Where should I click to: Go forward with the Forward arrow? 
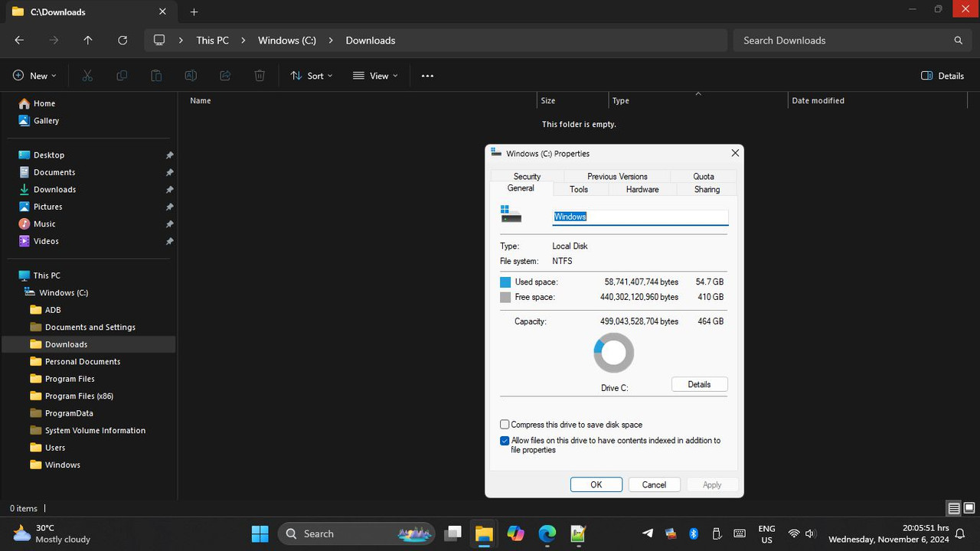pos(54,41)
